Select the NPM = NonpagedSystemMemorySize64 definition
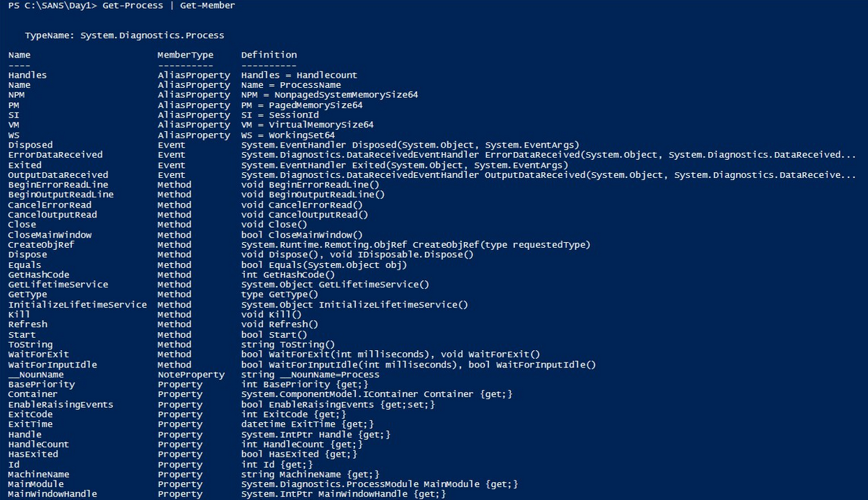The height and width of the screenshot is (500, 868). (329, 95)
